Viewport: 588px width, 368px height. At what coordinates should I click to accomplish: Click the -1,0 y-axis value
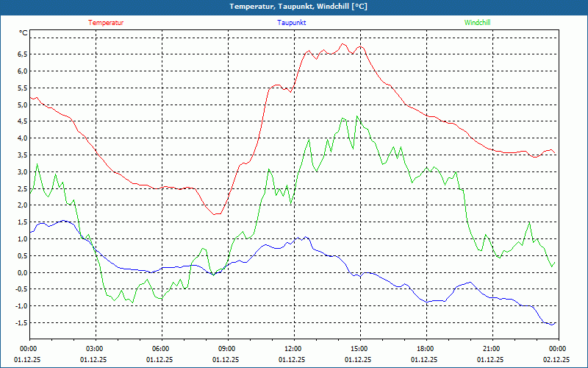coord(21,306)
